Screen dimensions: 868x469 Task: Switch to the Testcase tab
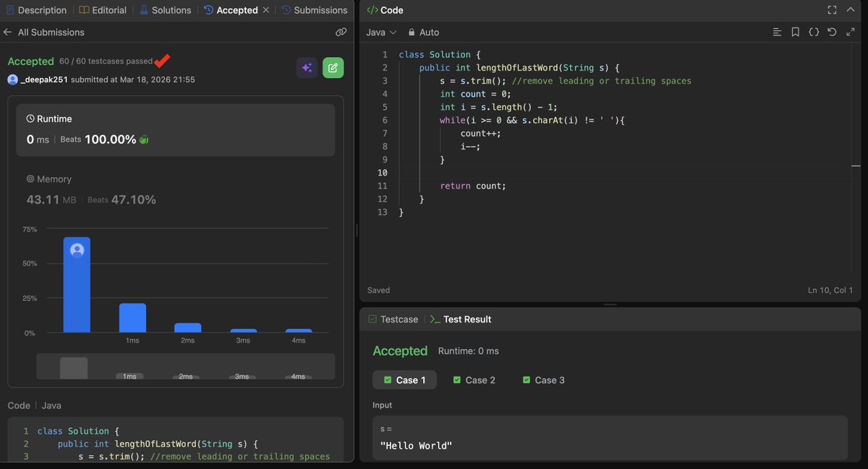click(x=393, y=319)
